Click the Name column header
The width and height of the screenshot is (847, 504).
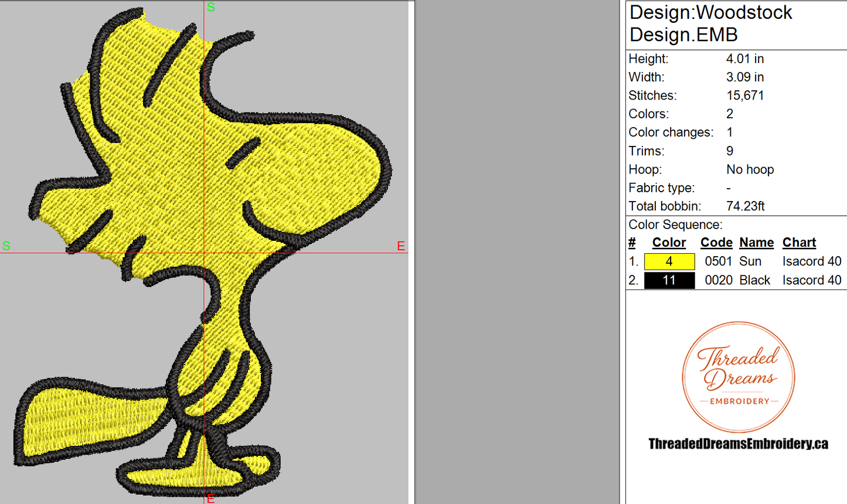pyautogui.click(x=756, y=243)
